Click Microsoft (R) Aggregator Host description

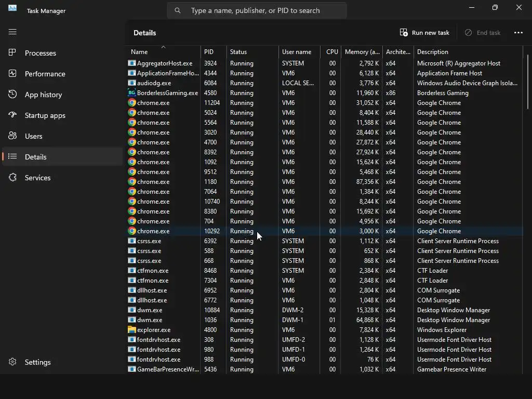(x=459, y=63)
